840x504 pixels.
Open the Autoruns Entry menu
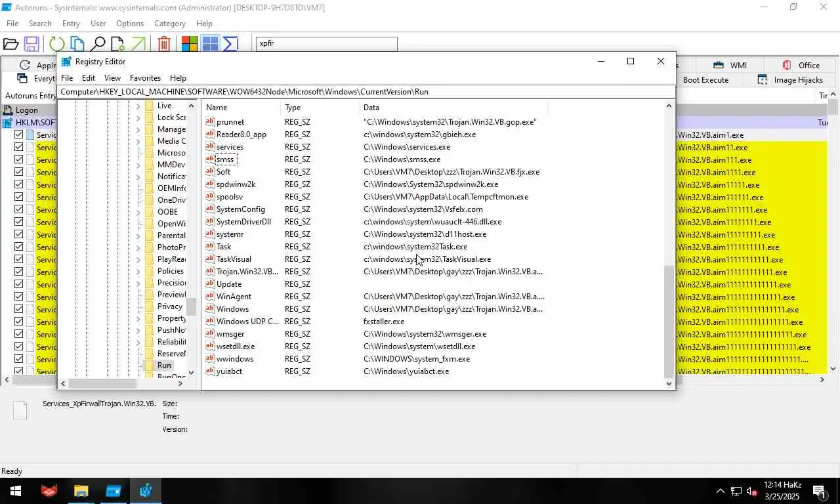71,23
